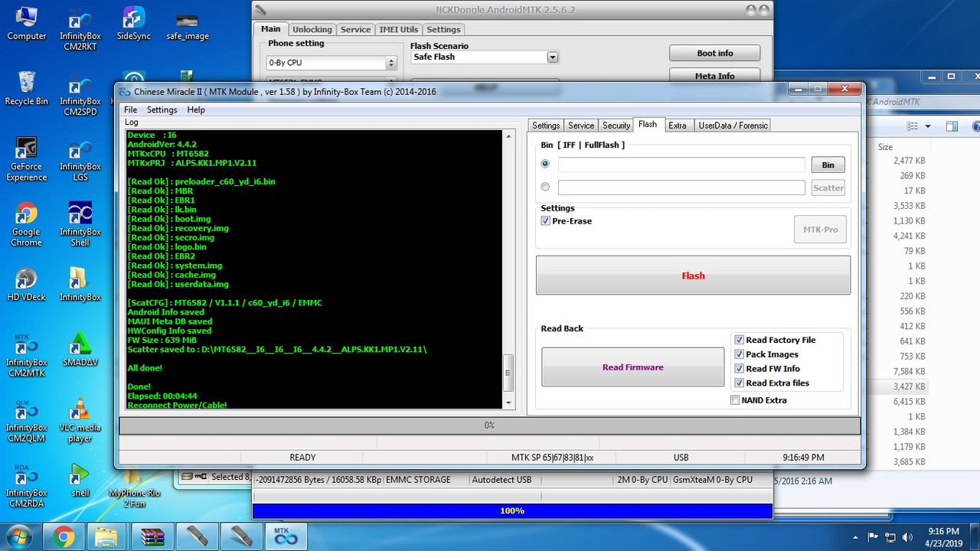Click the Read Firmware button
The image size is (980, 551).
pyautogui.click(x=632, y=367)
